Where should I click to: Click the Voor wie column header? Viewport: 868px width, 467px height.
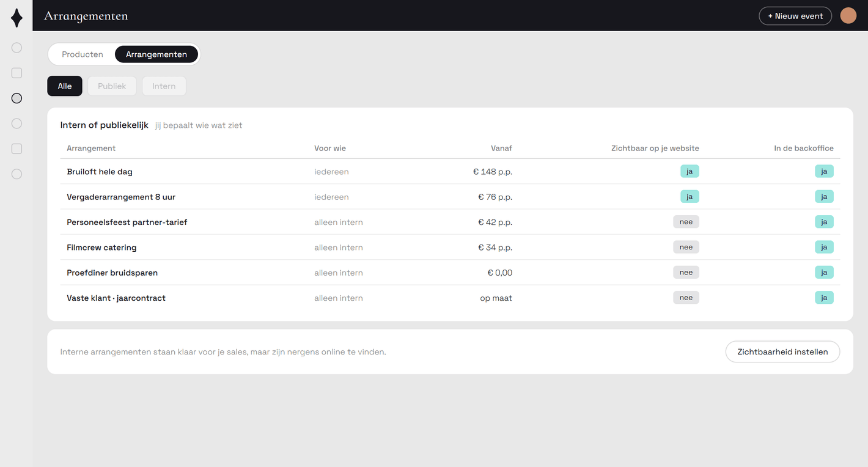coord(330,148)
